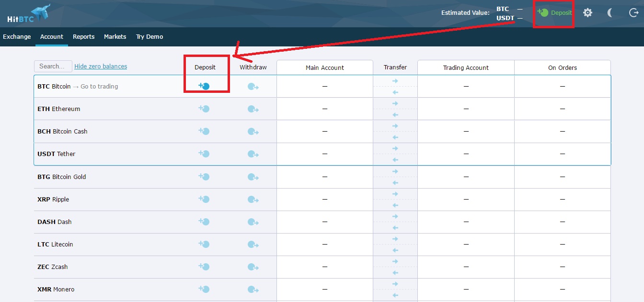Click the Zcash withdraw icon

[x=253, y=267]
